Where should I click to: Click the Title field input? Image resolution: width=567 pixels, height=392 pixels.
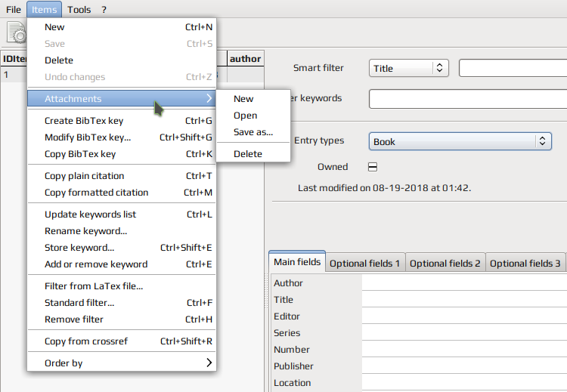(464, 300)
